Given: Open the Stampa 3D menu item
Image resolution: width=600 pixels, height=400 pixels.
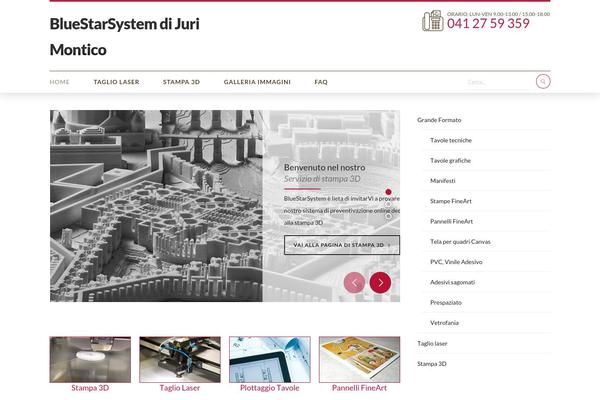Looking at the screenshot, I should [181, 82].
